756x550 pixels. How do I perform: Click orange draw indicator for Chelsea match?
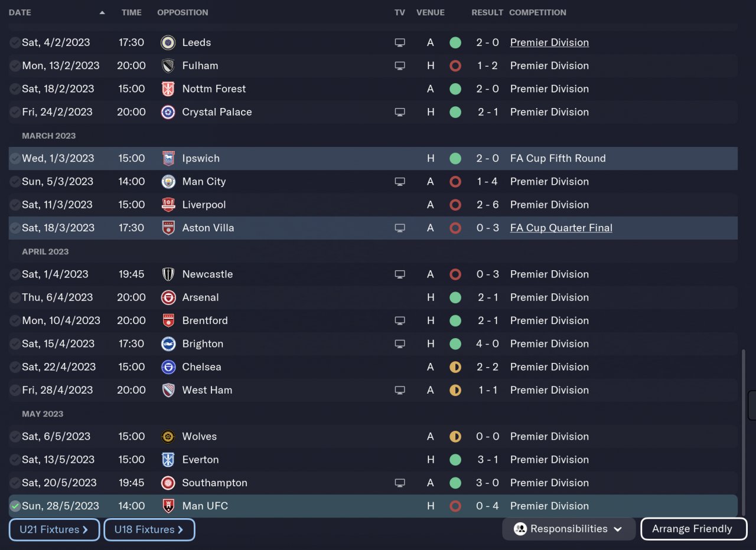point(455,367)
